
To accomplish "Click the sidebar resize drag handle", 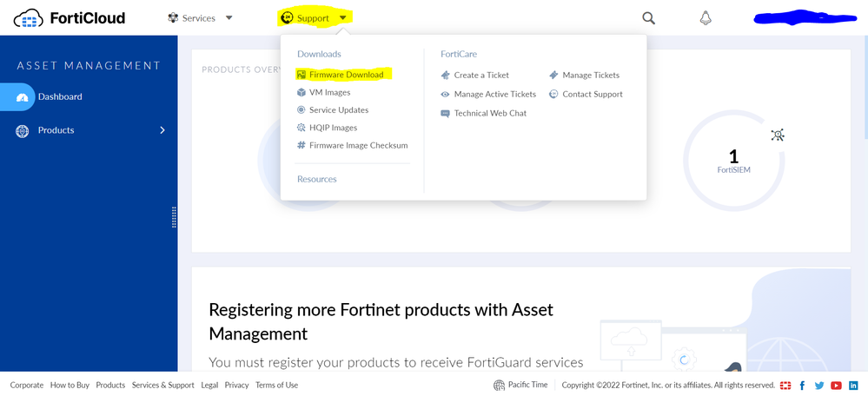I will click(174, 217).
